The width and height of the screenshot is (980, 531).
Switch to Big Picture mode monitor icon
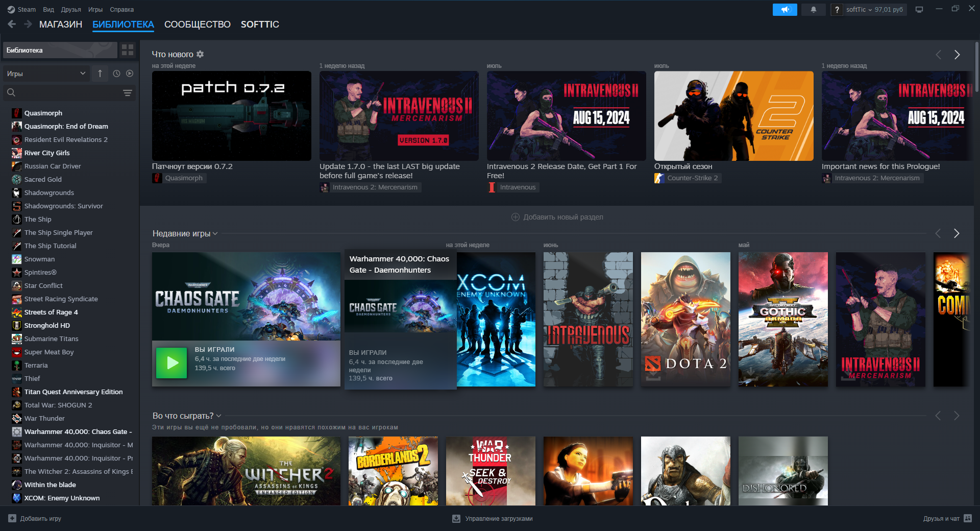pos(919,10)
